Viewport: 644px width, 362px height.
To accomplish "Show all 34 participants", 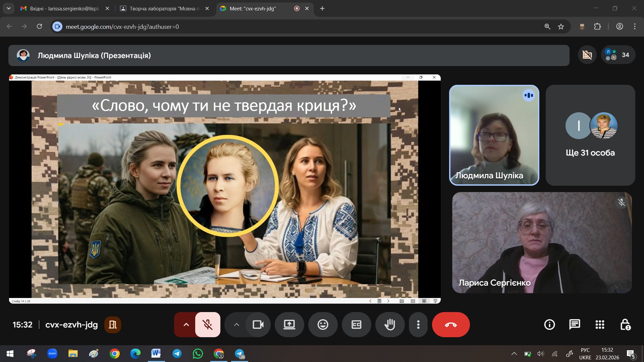I will click(618, 55).
